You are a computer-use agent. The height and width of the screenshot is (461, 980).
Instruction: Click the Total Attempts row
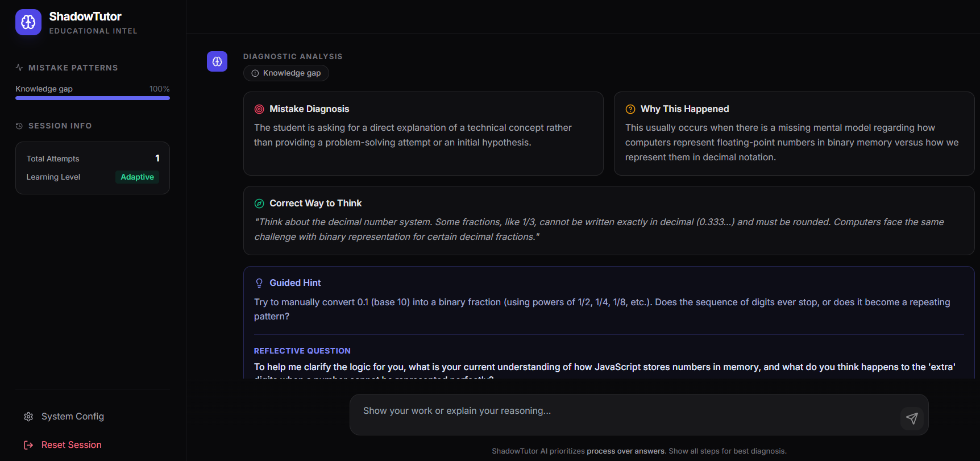coord(93,159)
